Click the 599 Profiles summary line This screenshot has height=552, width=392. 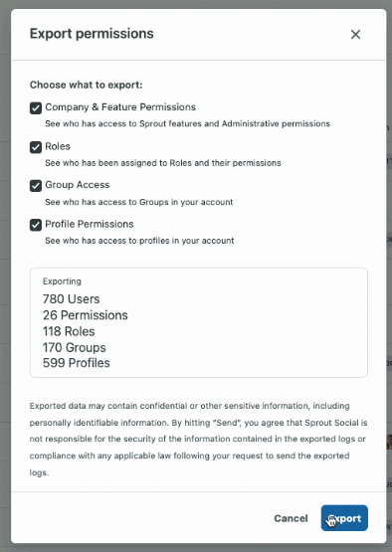tap(77, 363)
